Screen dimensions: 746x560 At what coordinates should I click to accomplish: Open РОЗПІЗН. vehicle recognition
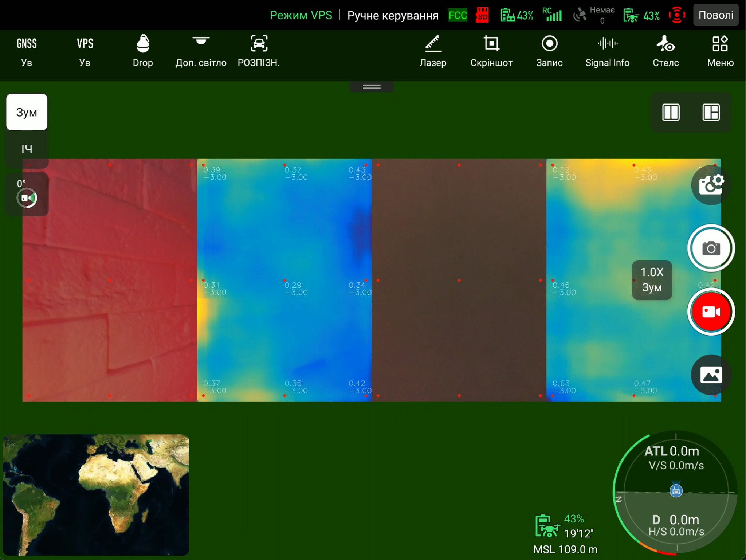point(259,51)
